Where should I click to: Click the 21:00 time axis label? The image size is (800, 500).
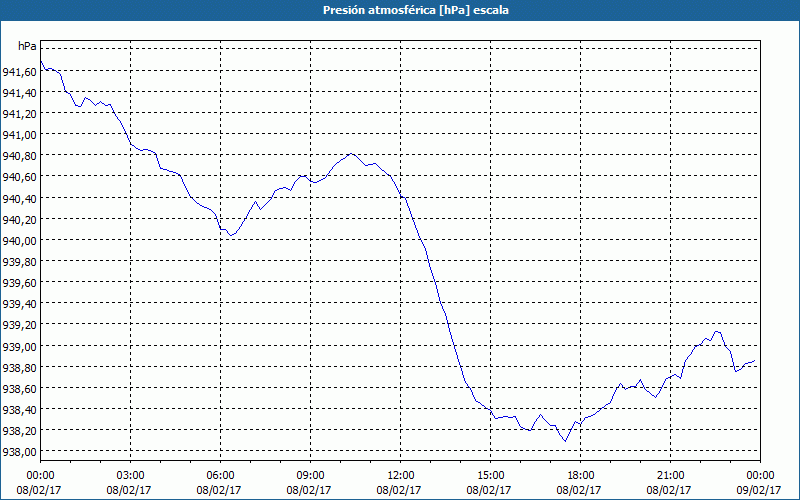pos(670,476)
